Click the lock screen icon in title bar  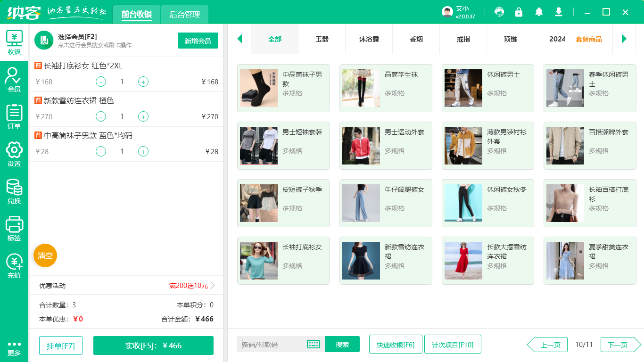coord(519,12)
